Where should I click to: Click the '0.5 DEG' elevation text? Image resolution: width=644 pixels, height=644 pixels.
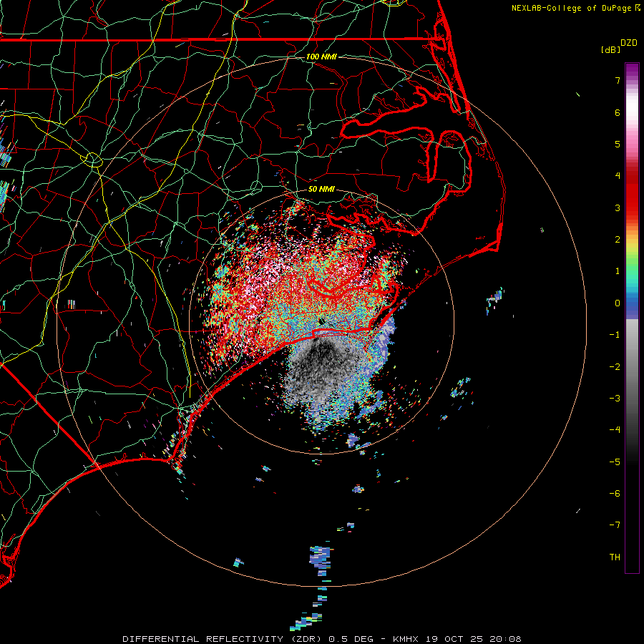[351, 639]
